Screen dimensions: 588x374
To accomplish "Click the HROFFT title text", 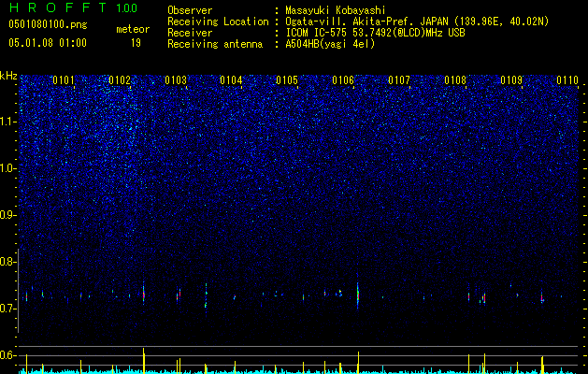I will [59, 7].
